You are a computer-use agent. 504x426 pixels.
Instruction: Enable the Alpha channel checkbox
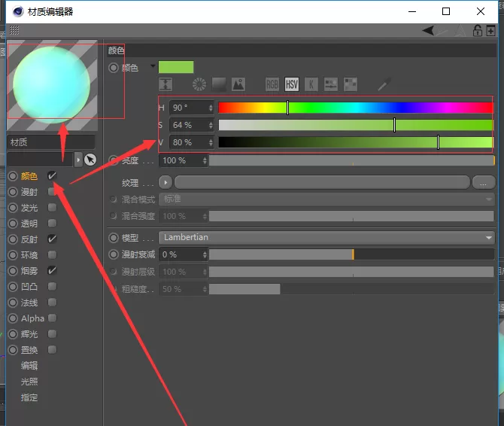(x=52, y=318)
